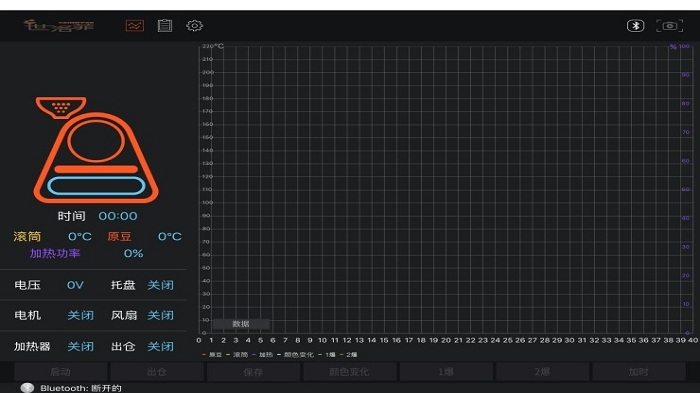700x393 pixels.
Task: Click the 数据 data label on chart
Action: (241, 324)
